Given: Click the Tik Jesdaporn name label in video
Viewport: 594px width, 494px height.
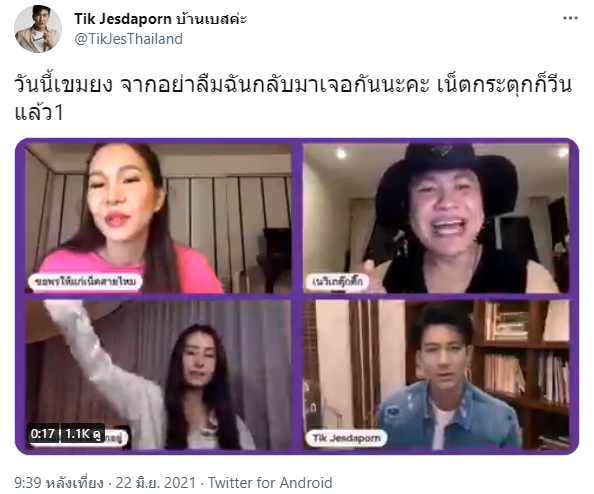Looking at the screenshot, I should coord(345,438).
